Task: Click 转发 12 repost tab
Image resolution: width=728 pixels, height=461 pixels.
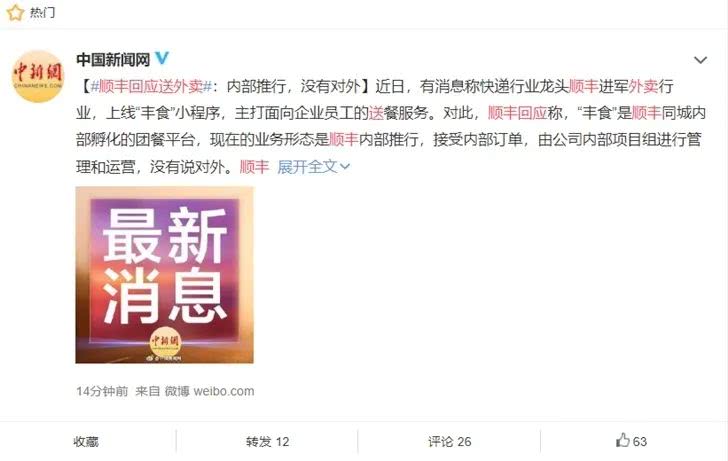Action: click(267, 442)
